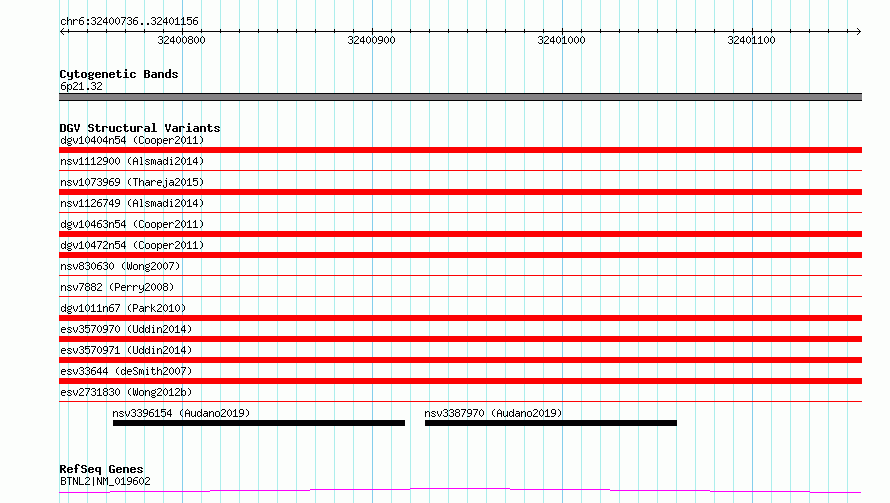Open variant nsv1112900 (Alsmadi2014)
Screen dimensions: 890x503
[132, 161]
